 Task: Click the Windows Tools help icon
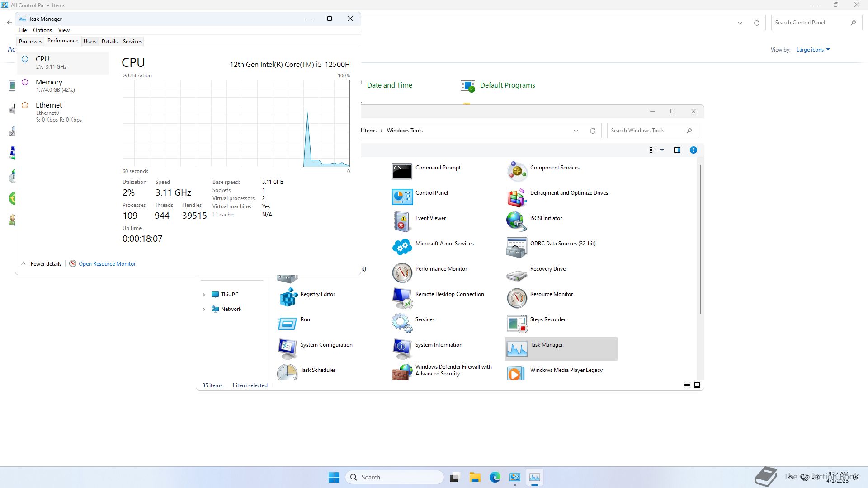(693, 150)
